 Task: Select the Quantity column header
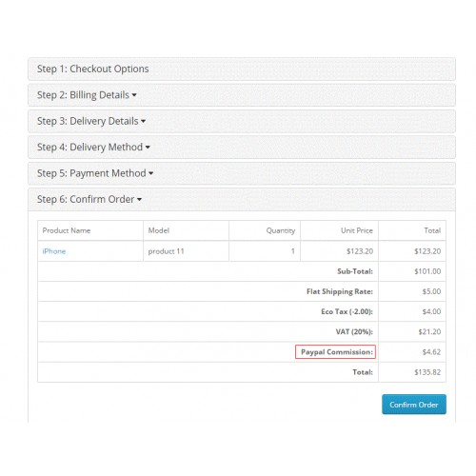(281, 230)
